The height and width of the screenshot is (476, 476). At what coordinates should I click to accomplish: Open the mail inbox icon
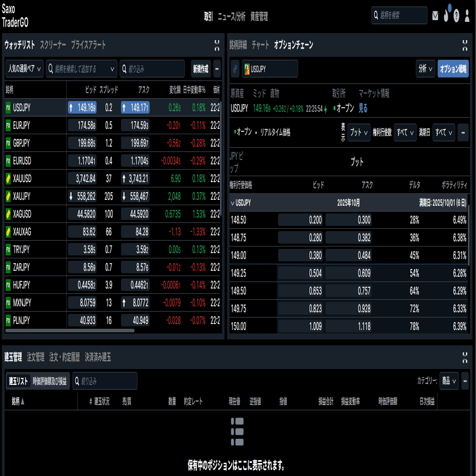[x=435, y=15]
